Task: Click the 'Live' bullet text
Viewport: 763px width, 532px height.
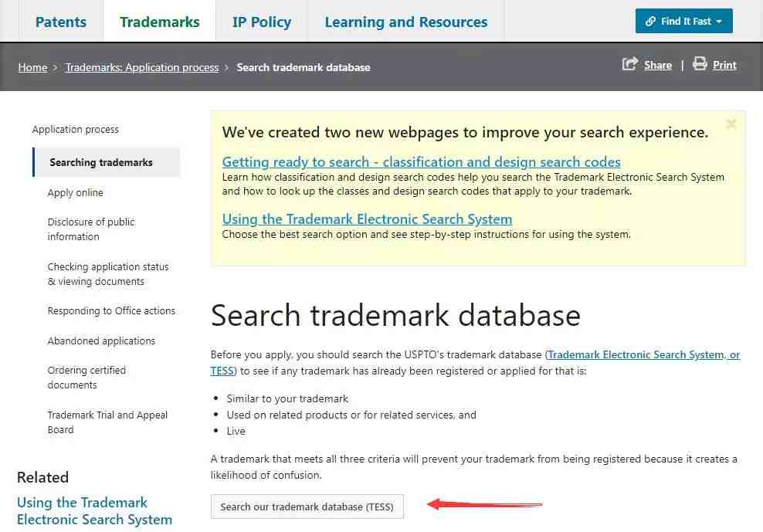Action: pos(236,432)
